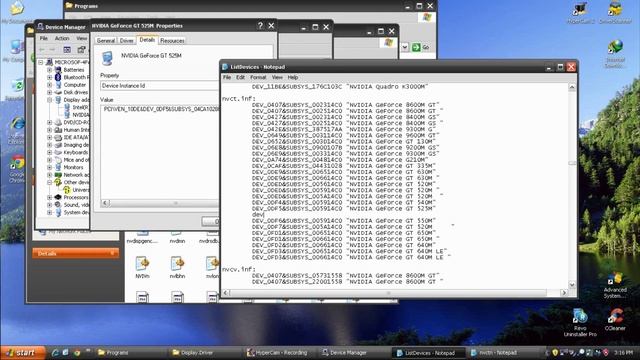Click the Notepad horizontal scroll right arrow

[564, 293]
